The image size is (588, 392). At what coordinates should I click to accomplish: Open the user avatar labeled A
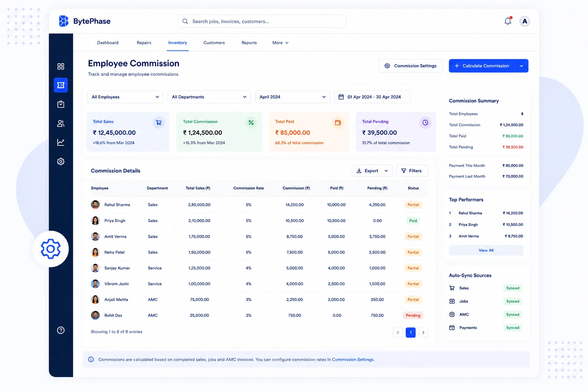(525, 21)
